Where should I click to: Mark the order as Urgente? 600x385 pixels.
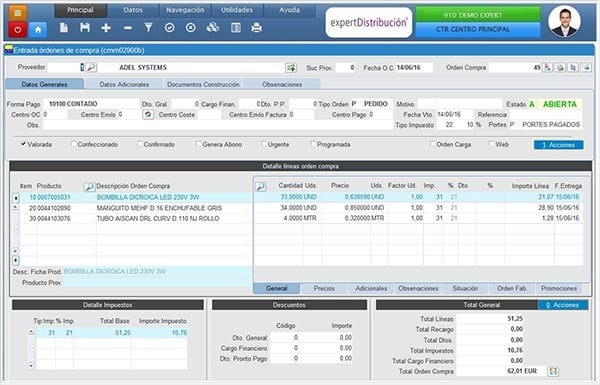[264, 144]
